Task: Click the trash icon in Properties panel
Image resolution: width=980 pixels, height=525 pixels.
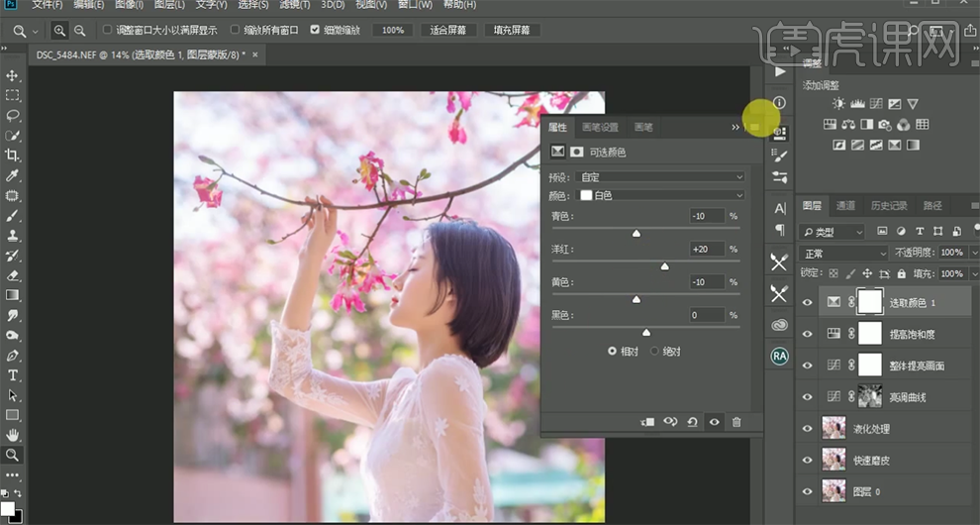Action: [736, 422]
